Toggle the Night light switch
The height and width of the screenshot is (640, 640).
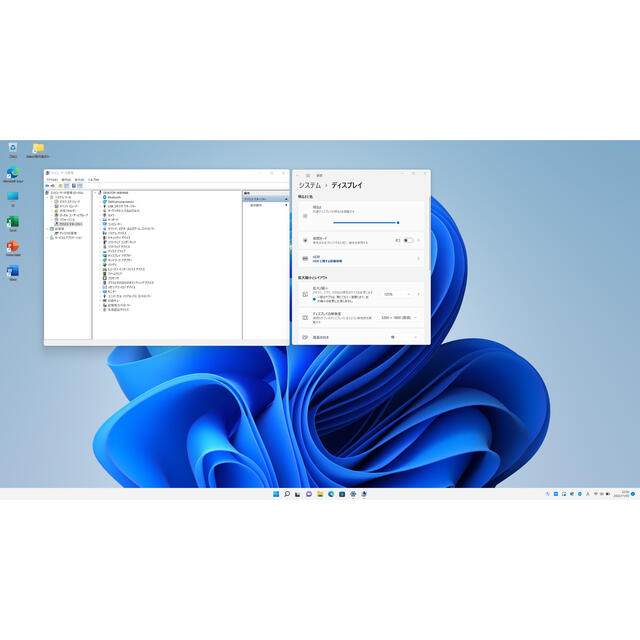click(x=408, y=240)
